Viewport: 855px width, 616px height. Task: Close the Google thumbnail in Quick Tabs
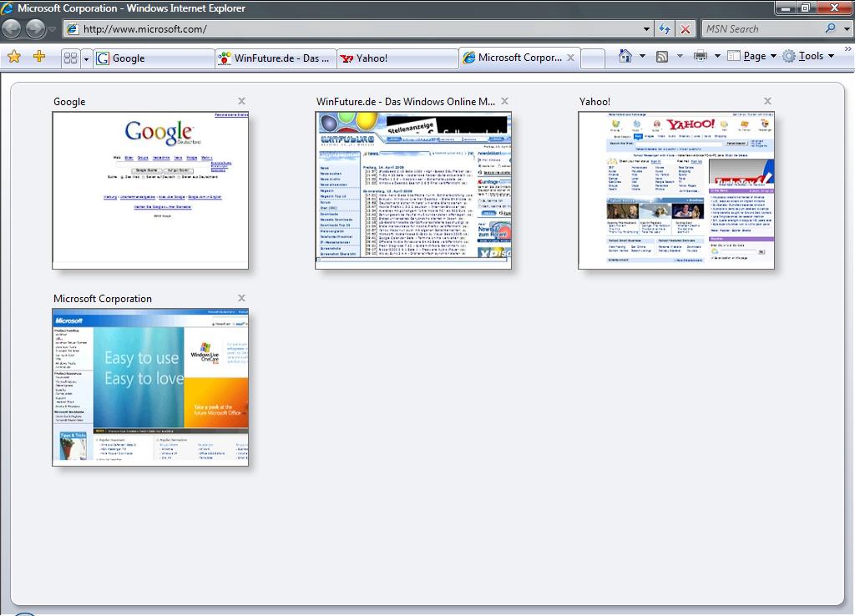pyautogui.click(x=241, y=101)
